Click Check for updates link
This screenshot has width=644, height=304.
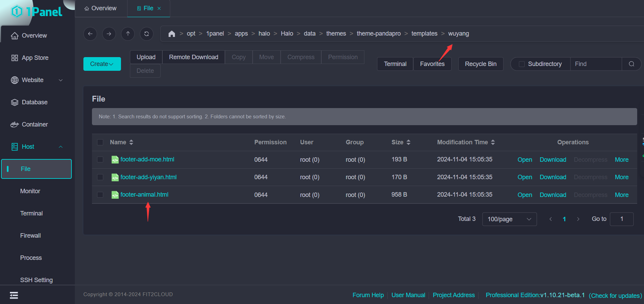click(615, 295)
